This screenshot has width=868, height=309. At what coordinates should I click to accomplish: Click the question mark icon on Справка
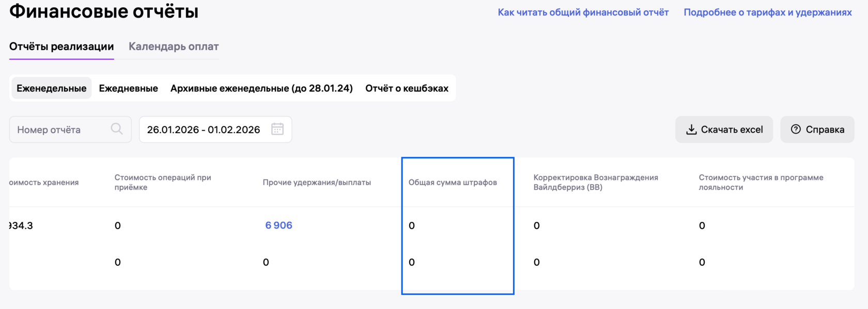click(x=796, y=129)
